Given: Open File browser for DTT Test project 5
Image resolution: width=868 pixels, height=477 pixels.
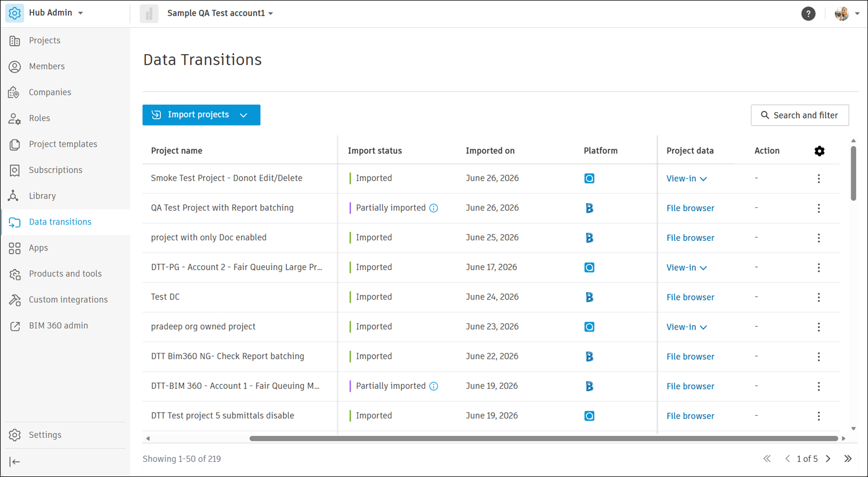Looking at the screenshot, I should point(690,416).
